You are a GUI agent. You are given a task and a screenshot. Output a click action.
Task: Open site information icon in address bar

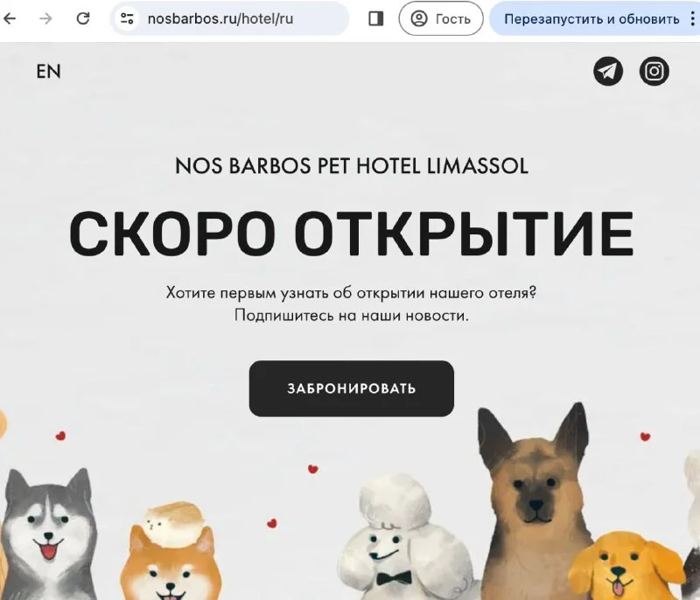coord(127,18)
